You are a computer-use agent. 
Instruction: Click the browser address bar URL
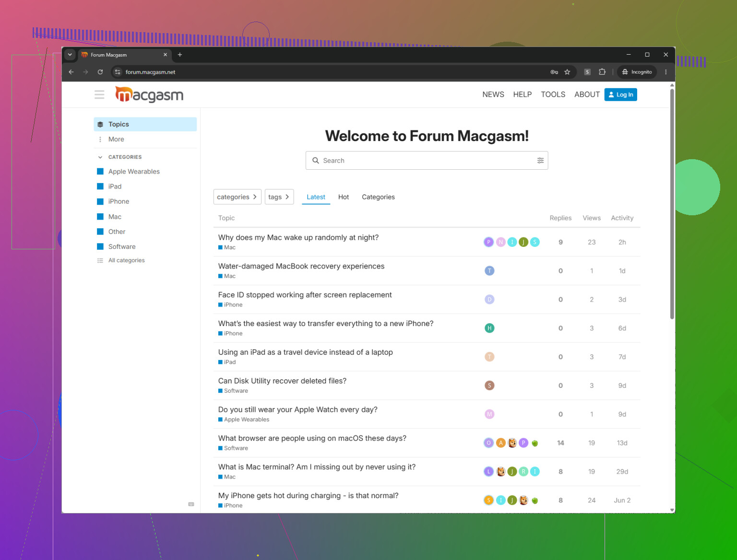tap(150, 72)
